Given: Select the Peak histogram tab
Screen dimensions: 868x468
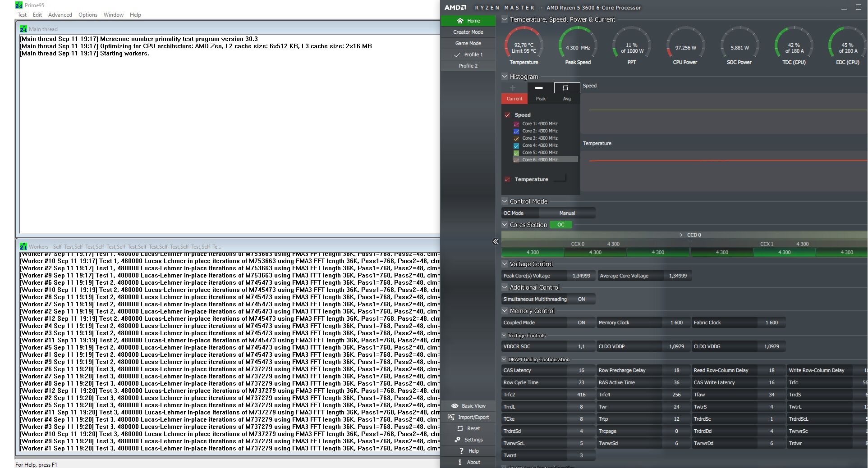Looking at the screenshot, I should (541, 99).
